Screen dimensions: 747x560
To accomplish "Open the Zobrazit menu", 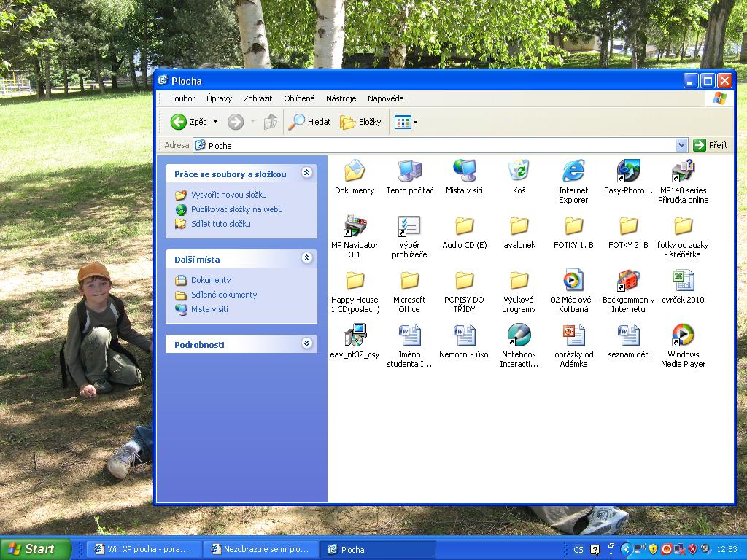I will coord(258,98).
